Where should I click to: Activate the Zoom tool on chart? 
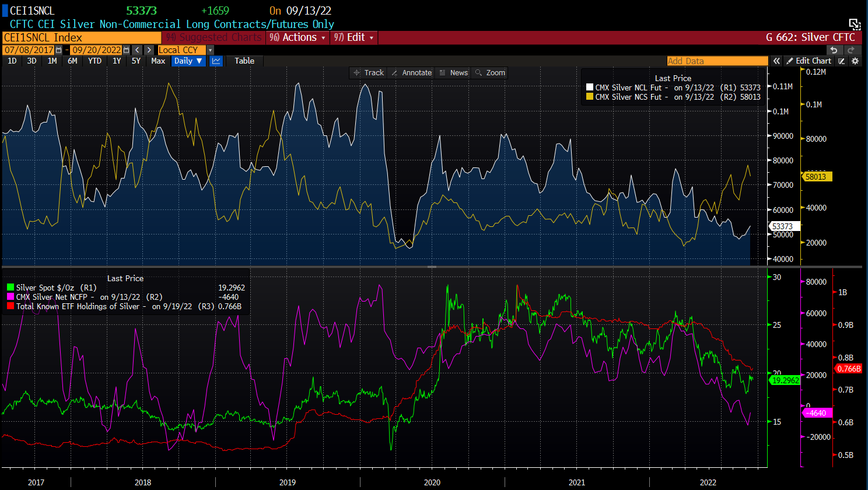point(490,73)
